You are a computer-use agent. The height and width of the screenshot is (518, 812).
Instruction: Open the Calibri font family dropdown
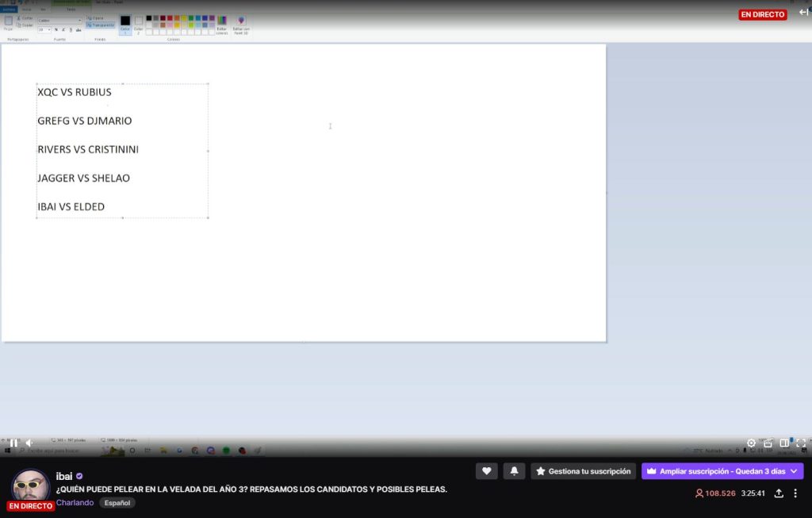[60, 21]
